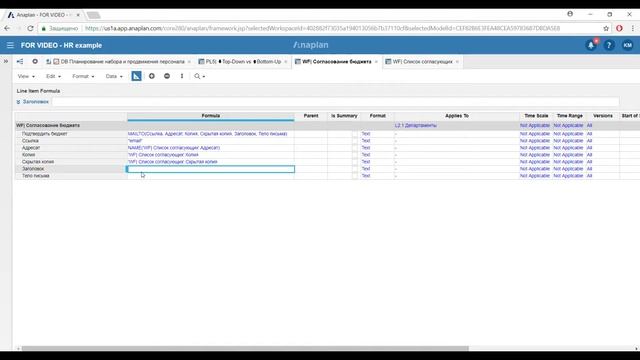This screenshot has width=640, height=360.
Task: Open the KM user profile avatar
Action: coord(627,45)
